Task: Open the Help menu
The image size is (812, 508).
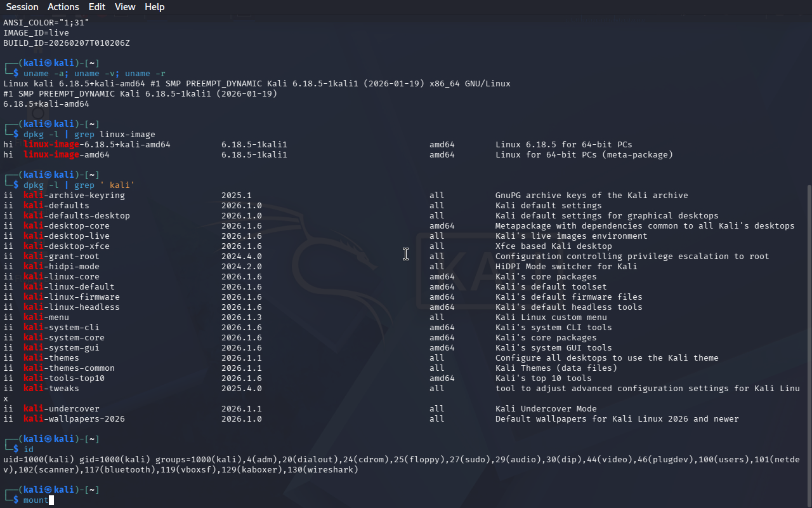Action: click(x=154, y=7)
